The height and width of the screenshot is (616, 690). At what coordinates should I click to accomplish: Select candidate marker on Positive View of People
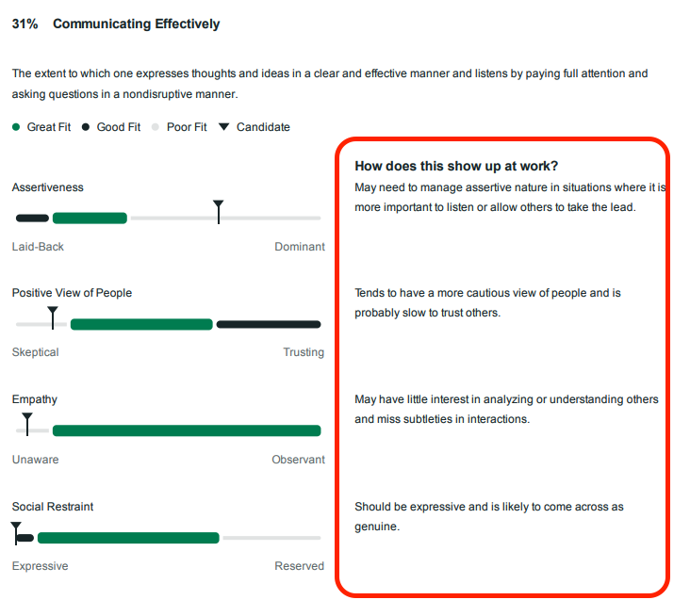pos(53,316)
